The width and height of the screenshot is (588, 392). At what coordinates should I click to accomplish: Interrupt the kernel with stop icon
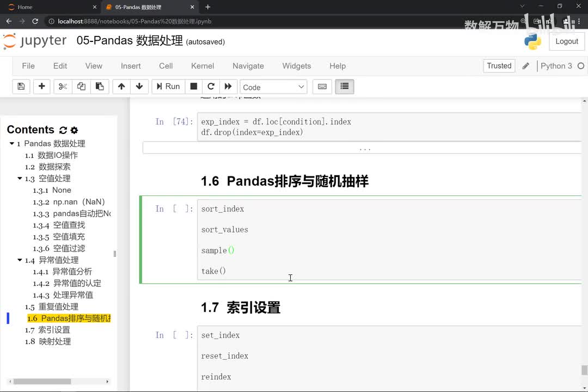click(x=193, y=87)
